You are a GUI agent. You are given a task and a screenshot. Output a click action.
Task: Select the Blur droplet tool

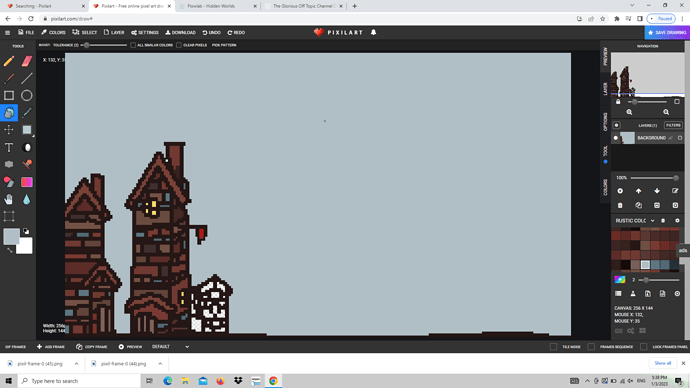coord(27,199)
